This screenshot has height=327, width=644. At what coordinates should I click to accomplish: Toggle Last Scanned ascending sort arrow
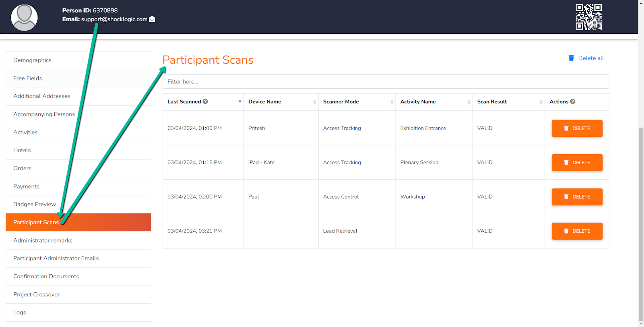(240, 101)
